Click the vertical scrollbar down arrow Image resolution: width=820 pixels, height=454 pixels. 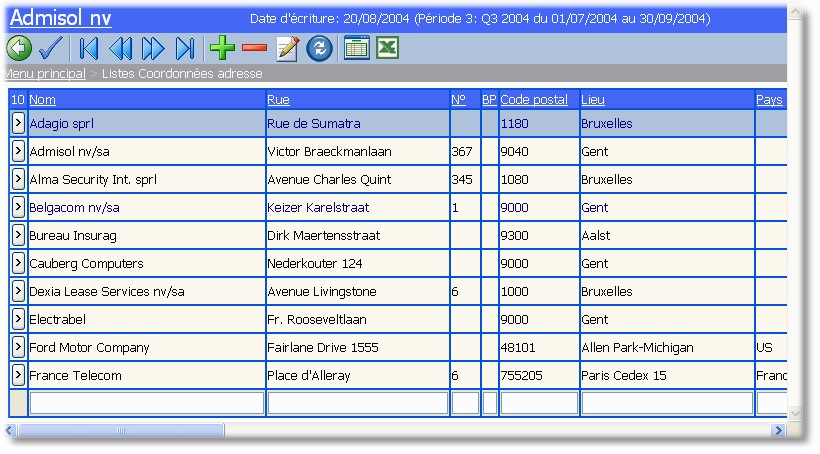click(795, 413)
